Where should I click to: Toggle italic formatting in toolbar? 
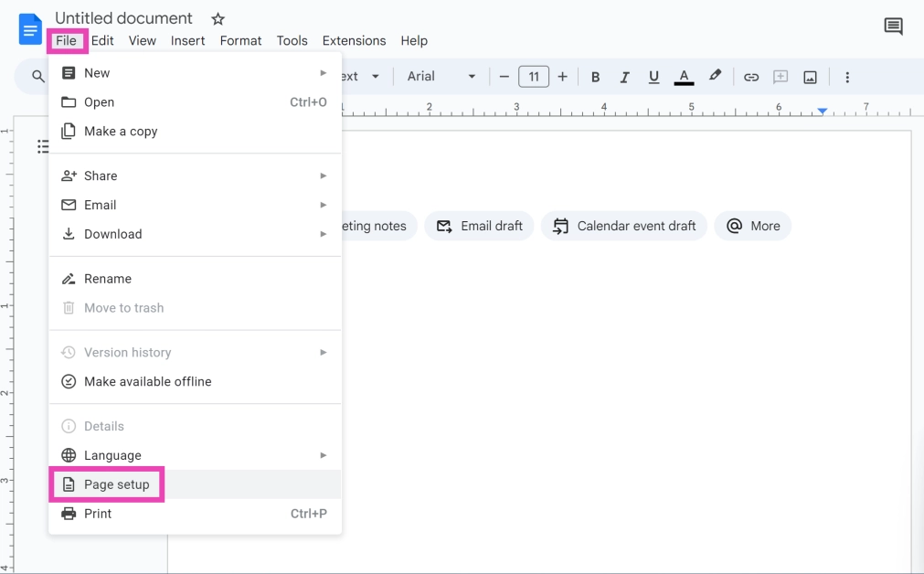point(625,77)
